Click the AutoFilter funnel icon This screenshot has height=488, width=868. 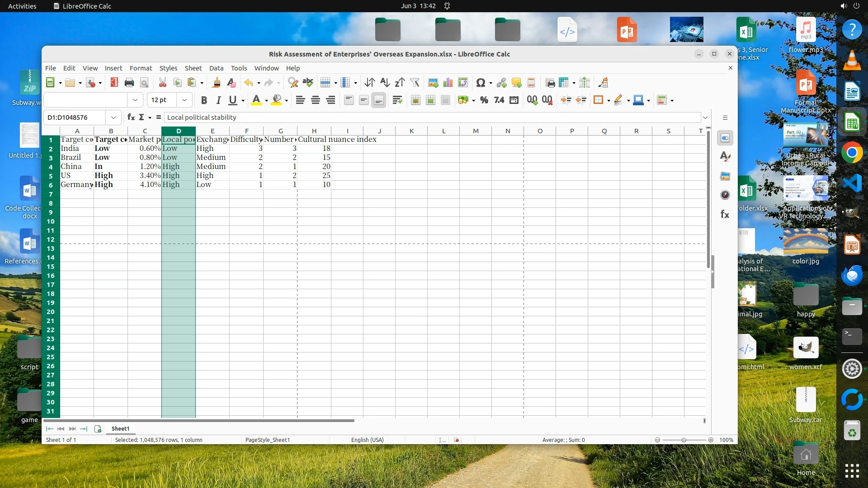415,83
